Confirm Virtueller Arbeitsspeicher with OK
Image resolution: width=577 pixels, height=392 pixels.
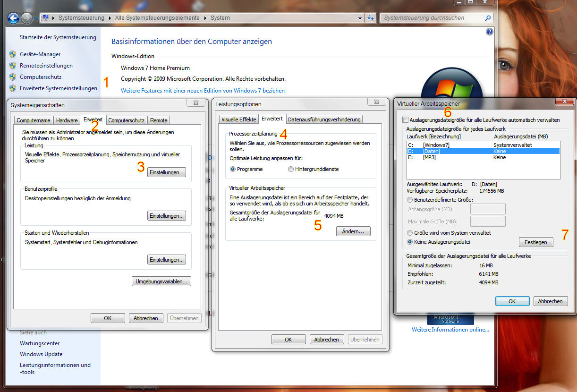point(512,301)
